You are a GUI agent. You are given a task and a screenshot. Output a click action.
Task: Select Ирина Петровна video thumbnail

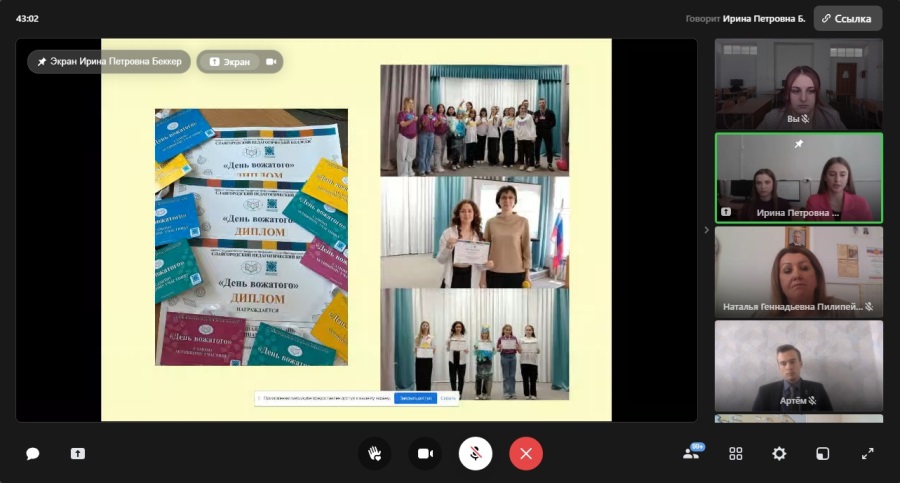point(798,177)
